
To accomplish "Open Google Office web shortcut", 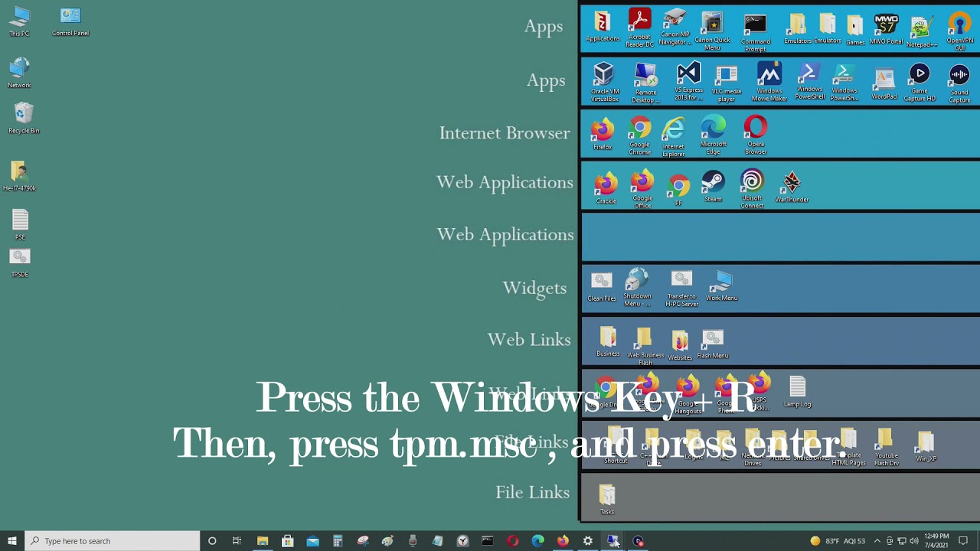I will [642, 190].
